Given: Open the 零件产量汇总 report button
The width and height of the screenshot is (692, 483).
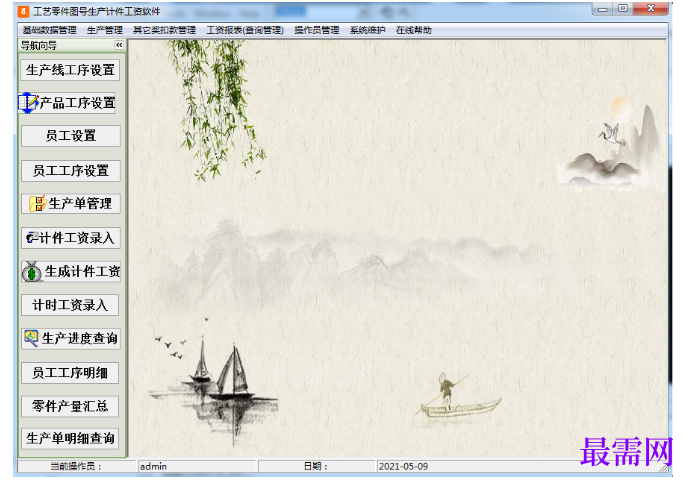Looking at the screenshot, I should [x=70, y=406].
